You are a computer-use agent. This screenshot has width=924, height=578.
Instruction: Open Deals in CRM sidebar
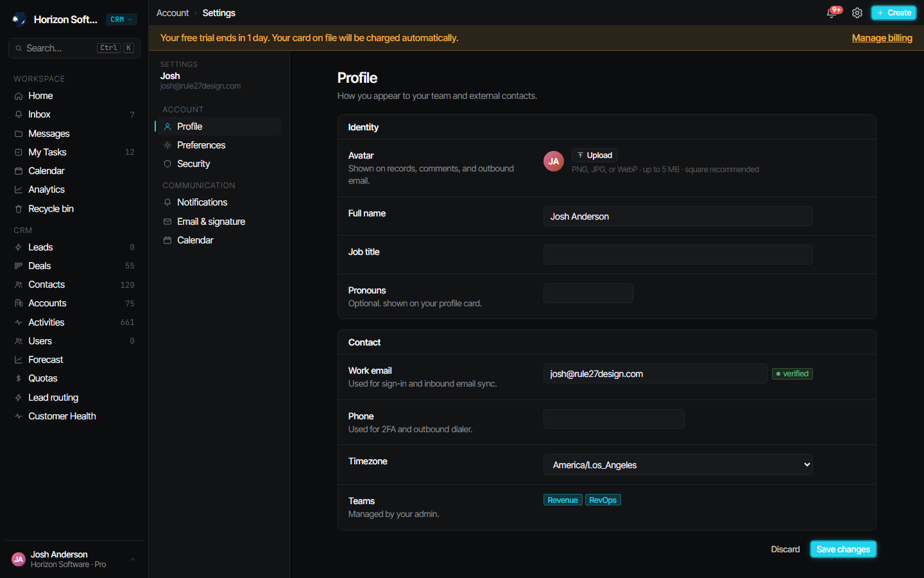click(74, 266)
